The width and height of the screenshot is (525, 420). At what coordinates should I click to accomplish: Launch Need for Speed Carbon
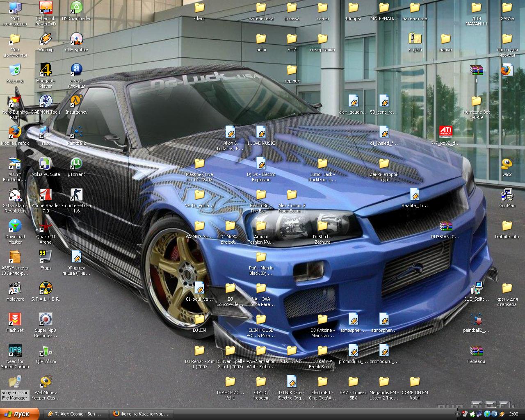pos(15,357)
